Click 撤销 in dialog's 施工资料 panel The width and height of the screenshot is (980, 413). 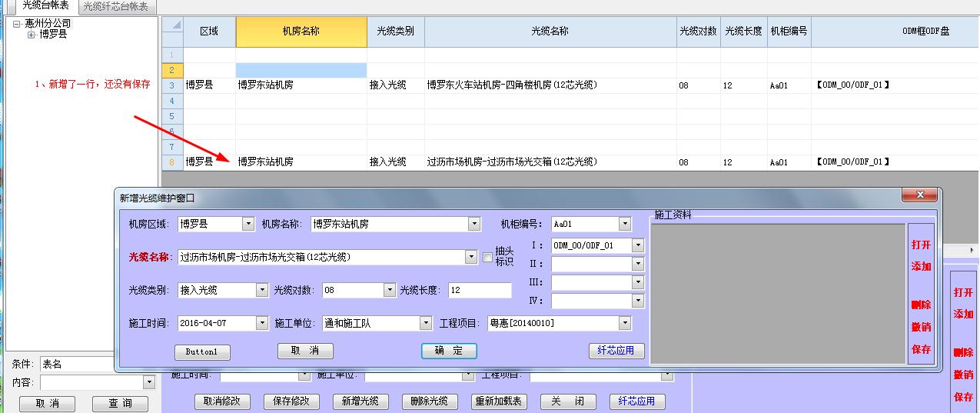tap(922, 327)
